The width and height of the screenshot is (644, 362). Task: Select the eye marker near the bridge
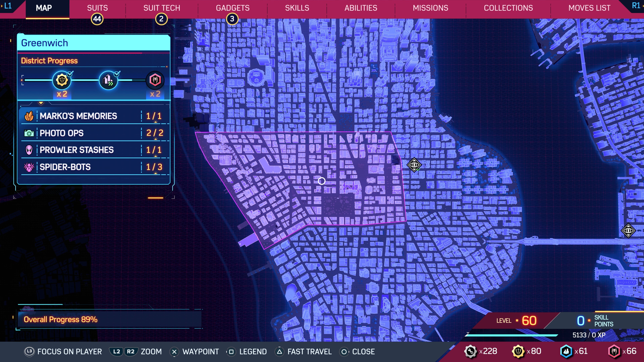tap(628, 230)
